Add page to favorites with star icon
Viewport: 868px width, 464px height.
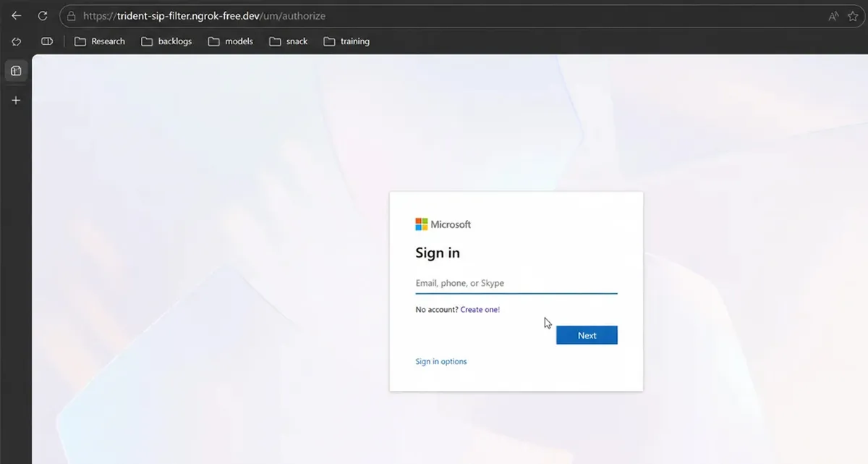(853, 15)
